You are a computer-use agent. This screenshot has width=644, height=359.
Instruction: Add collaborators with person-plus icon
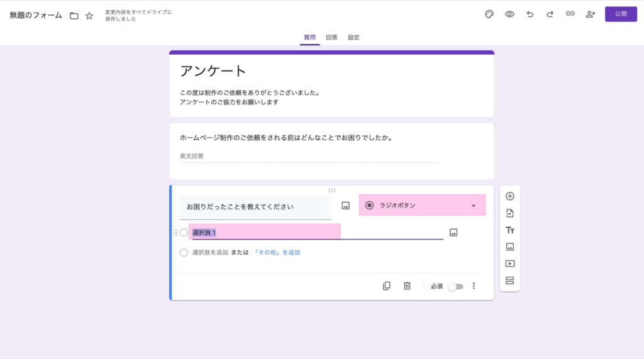[x=590, y=14]
